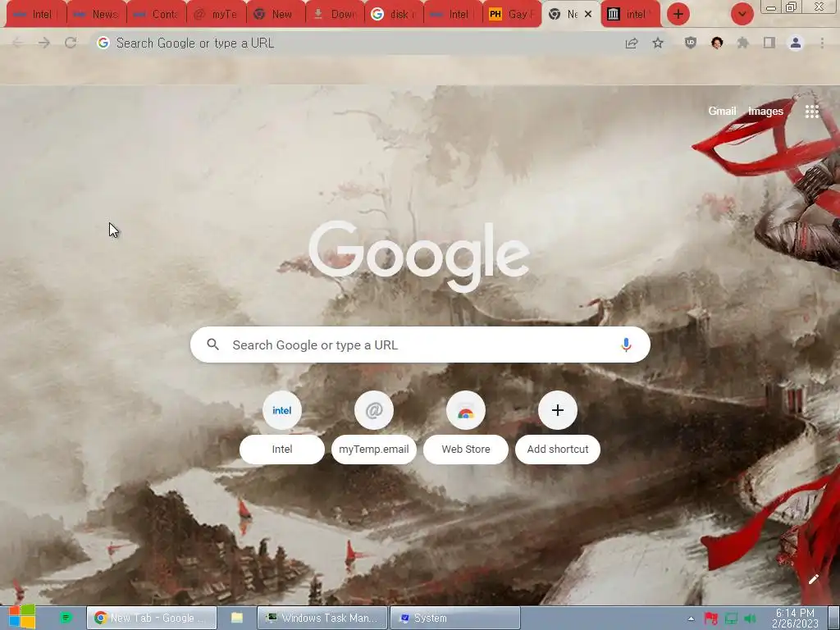This screenshot has width=840, height=630.
Task: Open a new tab with the plus button
Action: point(678,15)
